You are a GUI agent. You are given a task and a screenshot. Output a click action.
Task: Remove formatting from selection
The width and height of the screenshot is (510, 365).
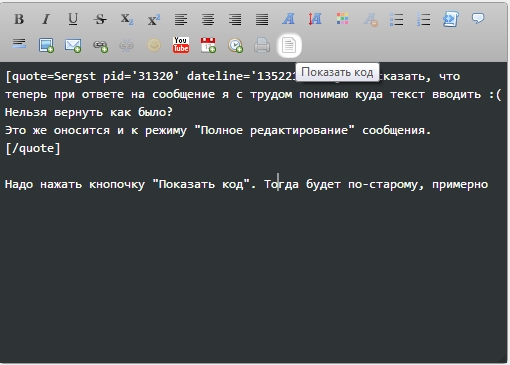pyautogui.click(x=370, y=19)
